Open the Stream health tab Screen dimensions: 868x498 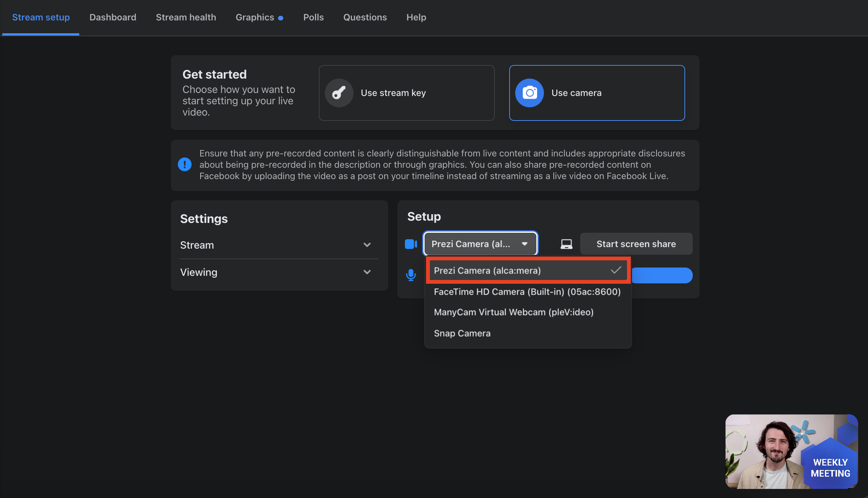coord(186,17)
